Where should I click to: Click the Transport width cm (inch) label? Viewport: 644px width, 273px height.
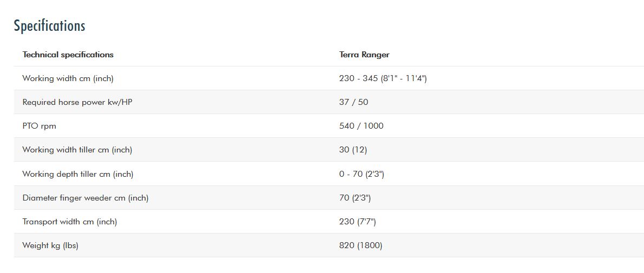(69, 222)
